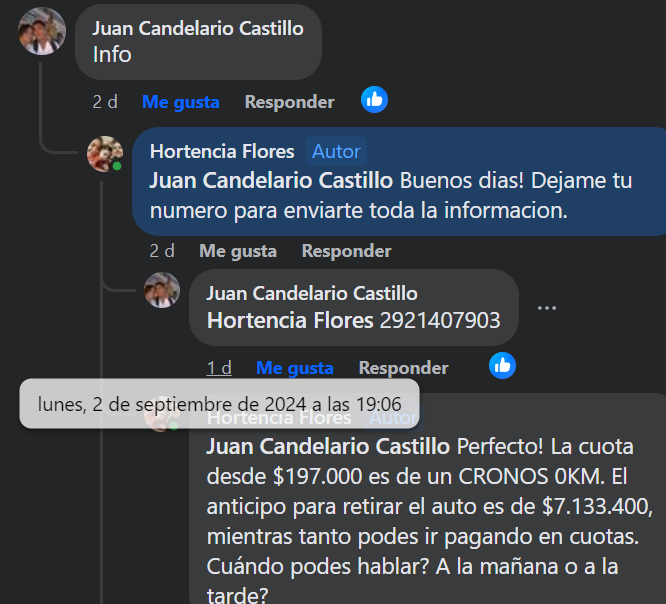The height and width of the screenshot is (604, 666).
Task: Open Juan's avatar beside phone number reply
Action: pos(161,290)
